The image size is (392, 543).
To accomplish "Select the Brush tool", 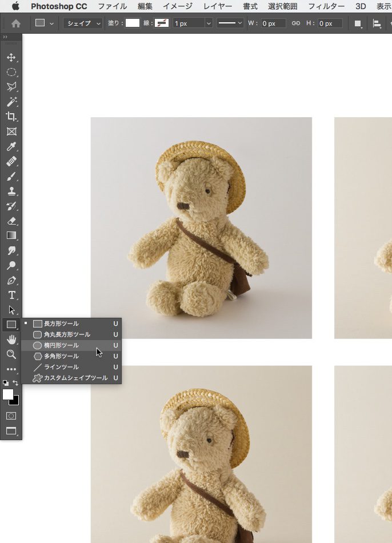I will 11,176.
